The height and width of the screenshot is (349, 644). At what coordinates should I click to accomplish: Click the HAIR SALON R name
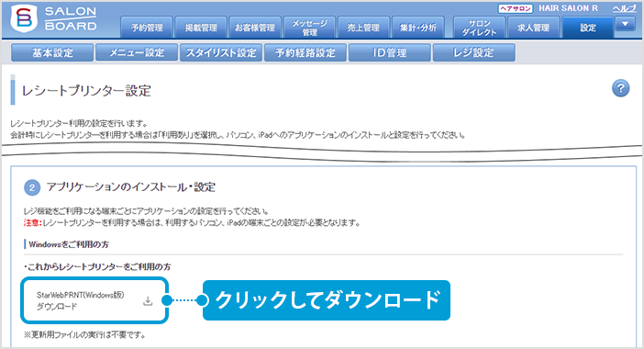[568, 8]
